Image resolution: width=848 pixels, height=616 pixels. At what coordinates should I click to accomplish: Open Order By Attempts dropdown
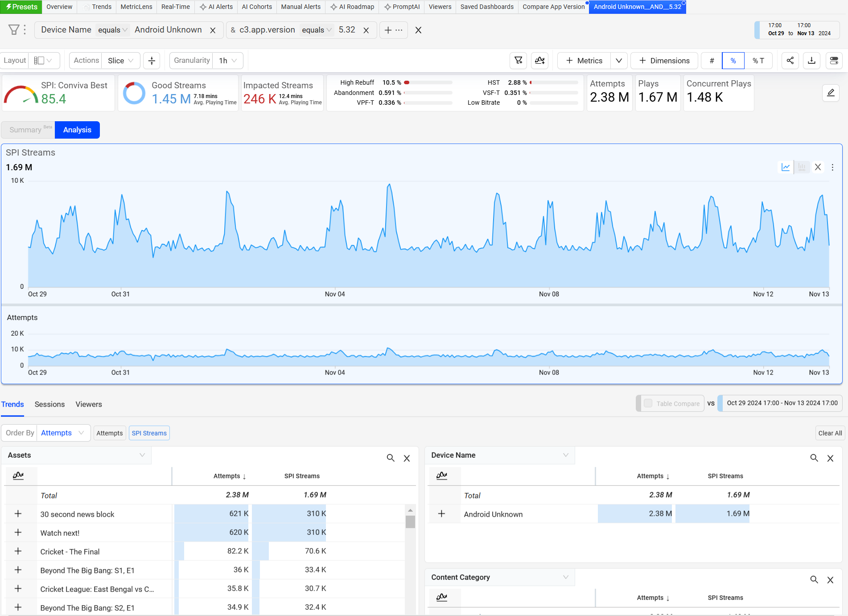pyautogui.click(x=62, y=433)
